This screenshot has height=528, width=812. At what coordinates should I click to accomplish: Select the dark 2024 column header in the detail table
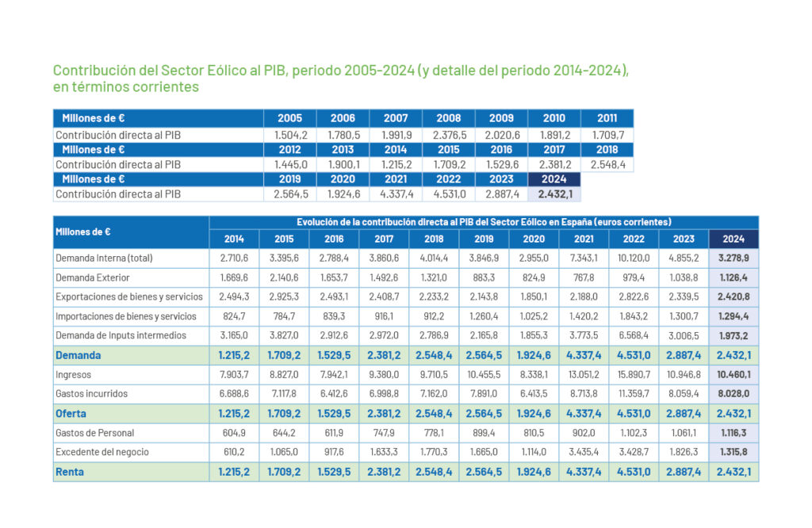[733, 239]
